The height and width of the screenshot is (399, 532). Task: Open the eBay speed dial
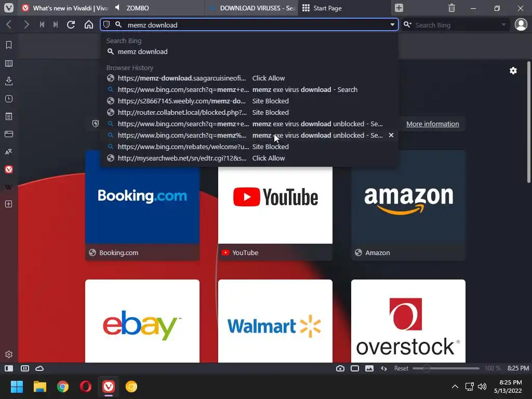click(142, 321)
